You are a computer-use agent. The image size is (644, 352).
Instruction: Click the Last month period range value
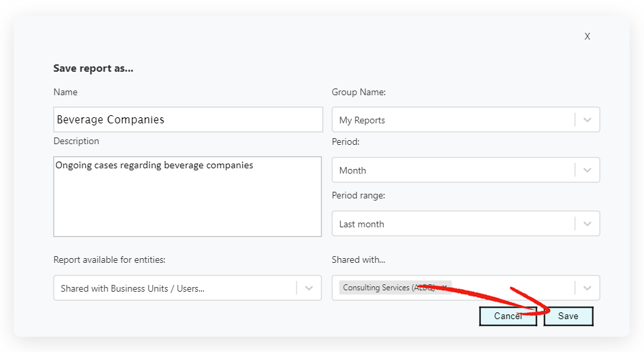tap(362, 225)
